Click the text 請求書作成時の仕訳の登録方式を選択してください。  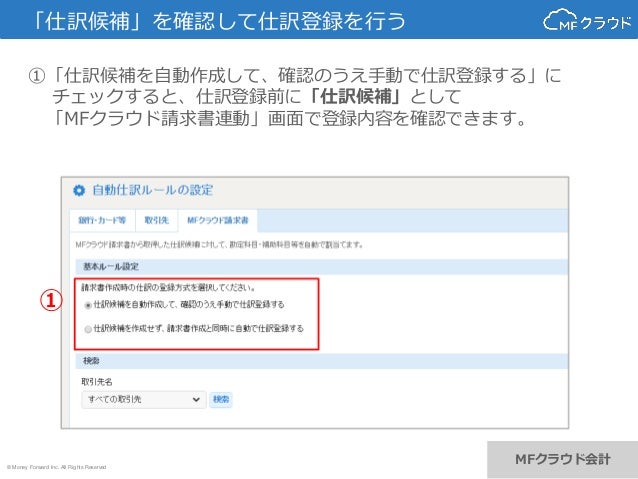click(x=168, y=288)
